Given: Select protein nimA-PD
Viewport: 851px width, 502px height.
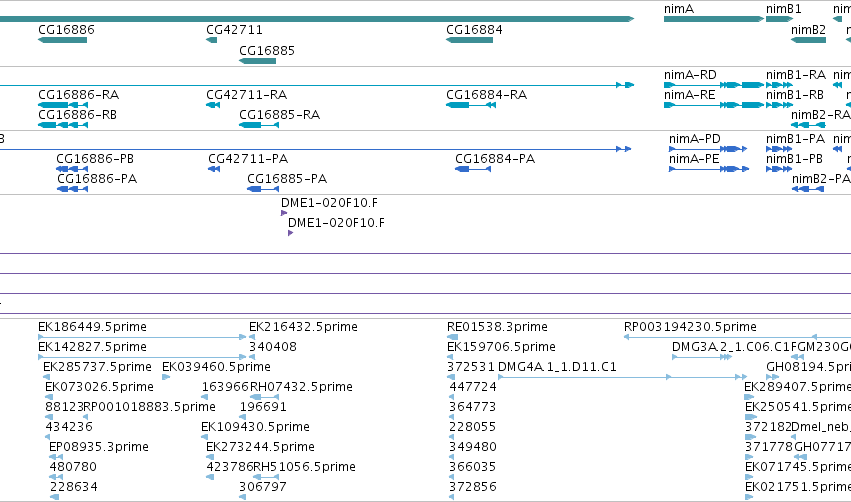Looking at the screenshot, I should coord(695,139).
